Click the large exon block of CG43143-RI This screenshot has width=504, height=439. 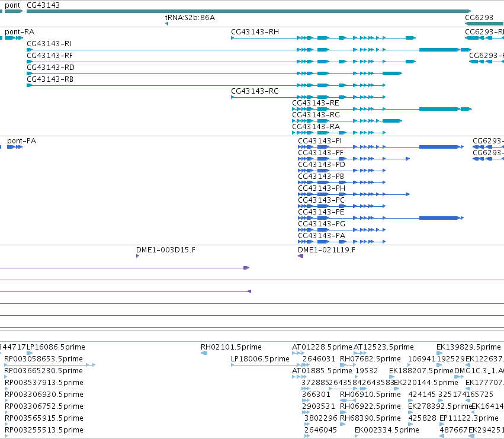pyautogui.click(x=439, y=50)
